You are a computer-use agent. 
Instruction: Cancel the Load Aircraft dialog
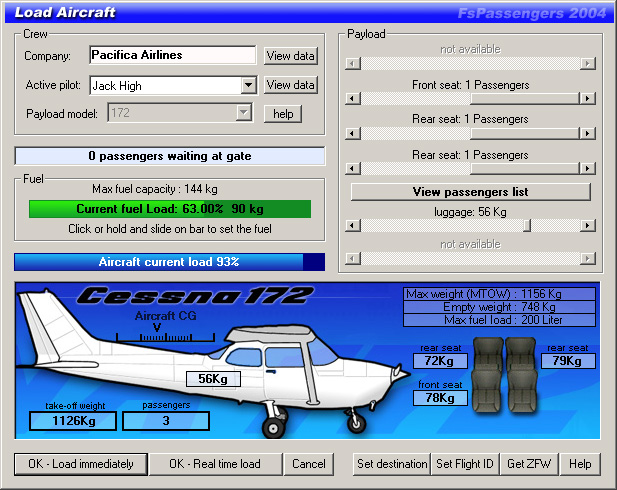(x=308, y=464)
